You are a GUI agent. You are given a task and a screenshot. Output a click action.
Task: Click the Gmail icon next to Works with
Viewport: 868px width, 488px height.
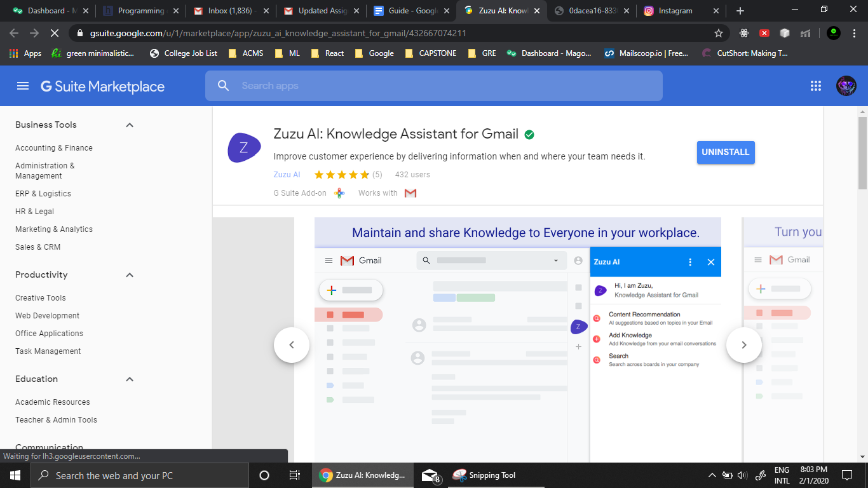(x=410, y=193)
